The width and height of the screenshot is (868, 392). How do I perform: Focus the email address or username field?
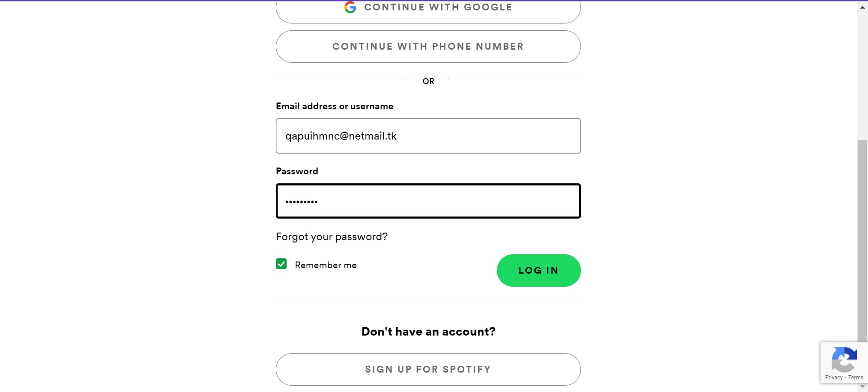click(x=428, y=135)
